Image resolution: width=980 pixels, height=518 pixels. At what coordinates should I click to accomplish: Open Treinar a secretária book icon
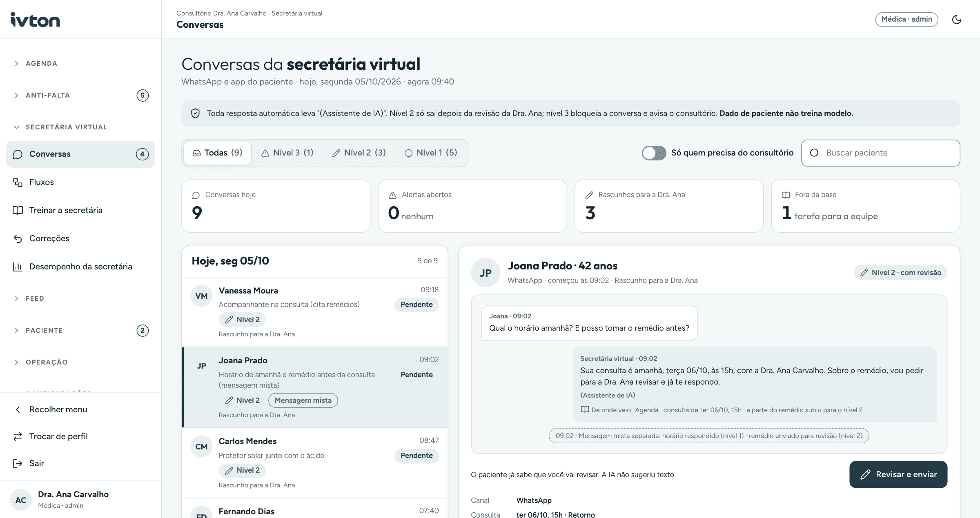(18, 210)
